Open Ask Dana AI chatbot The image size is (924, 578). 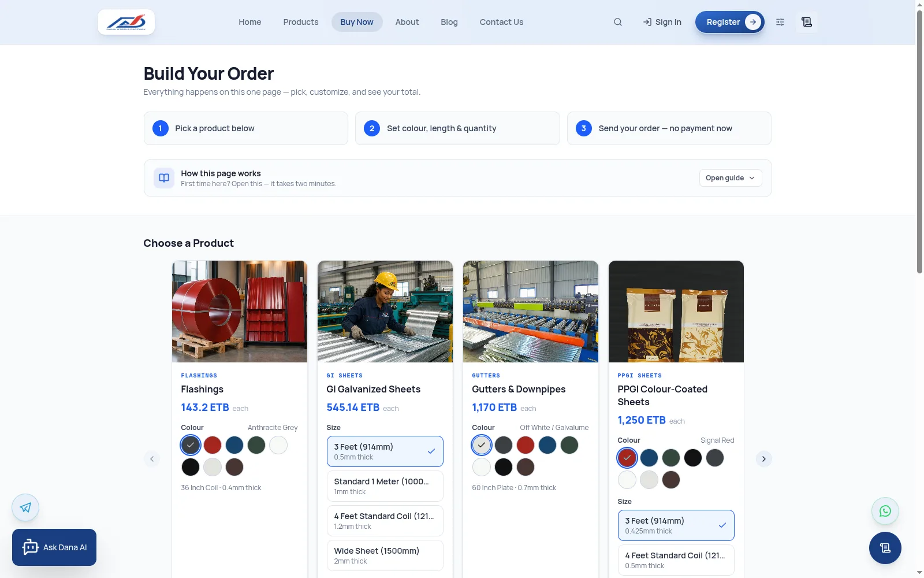pyautogui.click(x=54, y=547)
